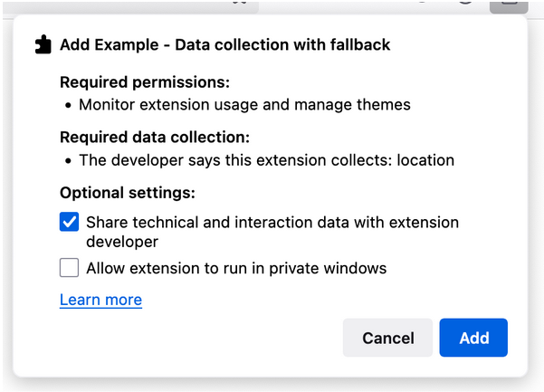Screen dimensions: 544x392
Task: Click the highlighted toolbar button above the dialog
Action: coord(508,4)
